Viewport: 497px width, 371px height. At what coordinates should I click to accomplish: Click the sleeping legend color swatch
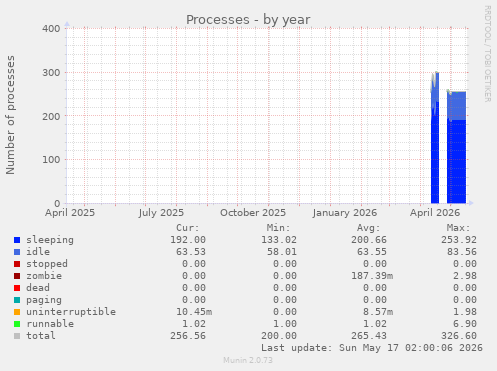click(x=17, y=240)
